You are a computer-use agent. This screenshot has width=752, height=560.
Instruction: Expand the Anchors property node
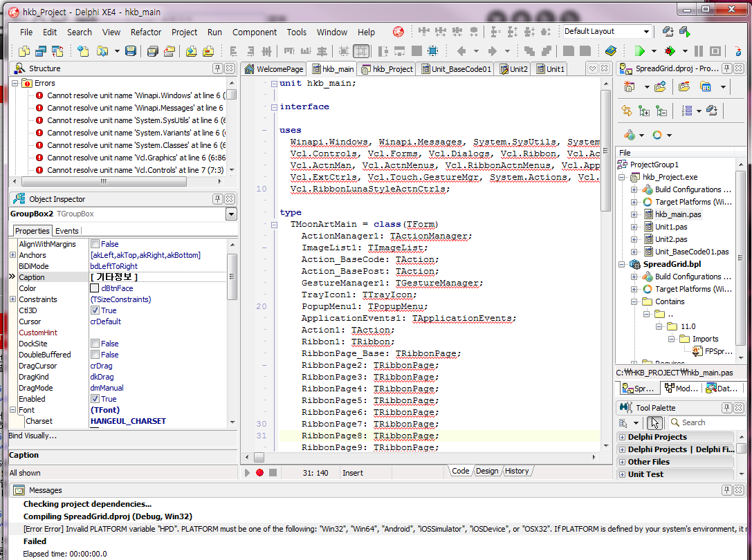tap(12, 255)
